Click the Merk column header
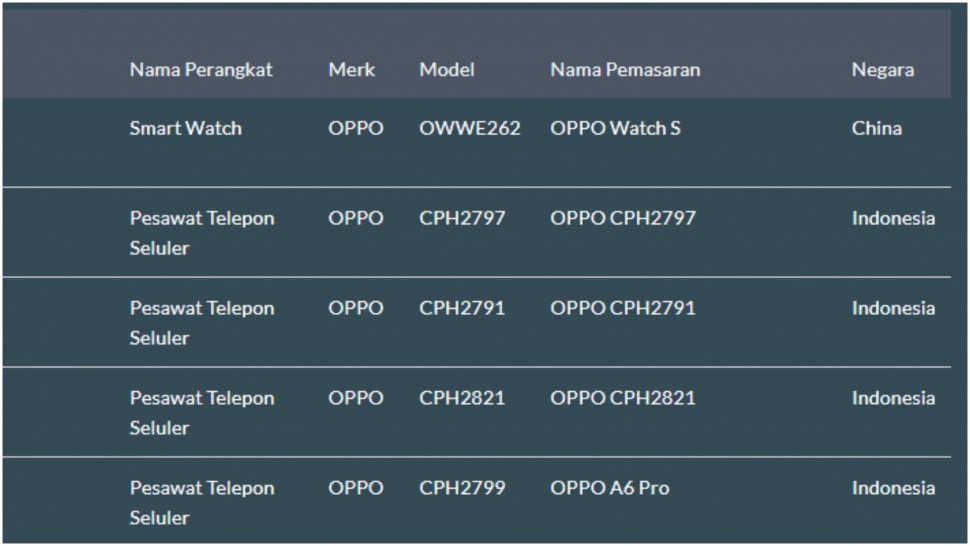The height and width of the screenshot is (546, 970). click(352, 70)
